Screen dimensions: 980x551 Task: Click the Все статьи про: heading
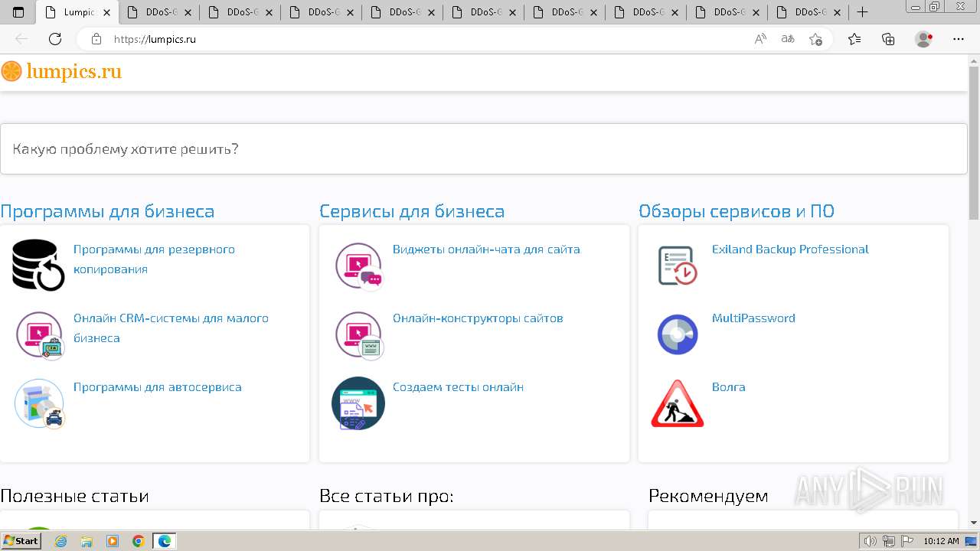(x=387, y=496)
